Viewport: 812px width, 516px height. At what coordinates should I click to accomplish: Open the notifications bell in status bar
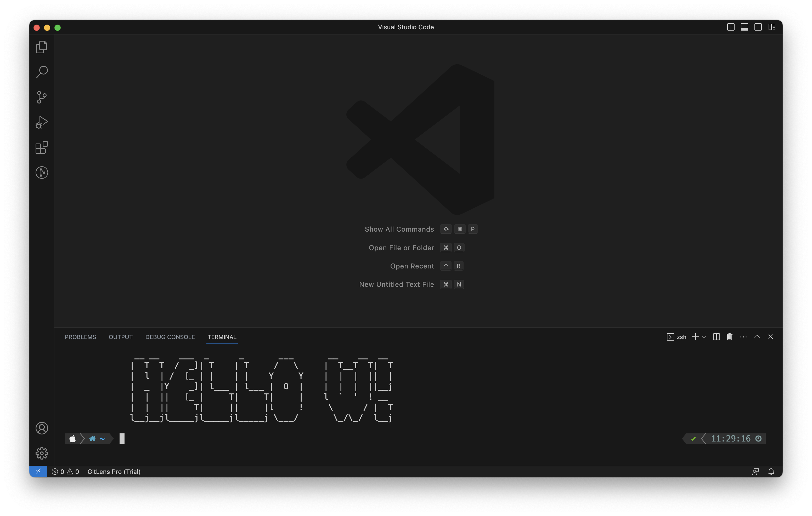771,472
